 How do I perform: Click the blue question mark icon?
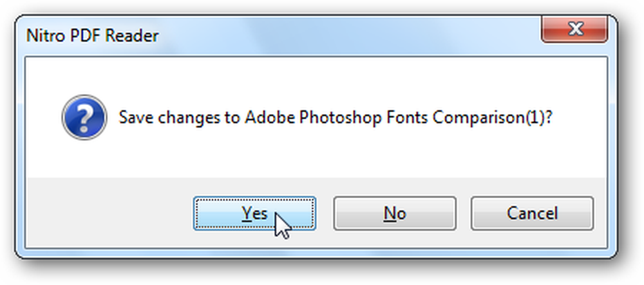[x=84, y=117]
